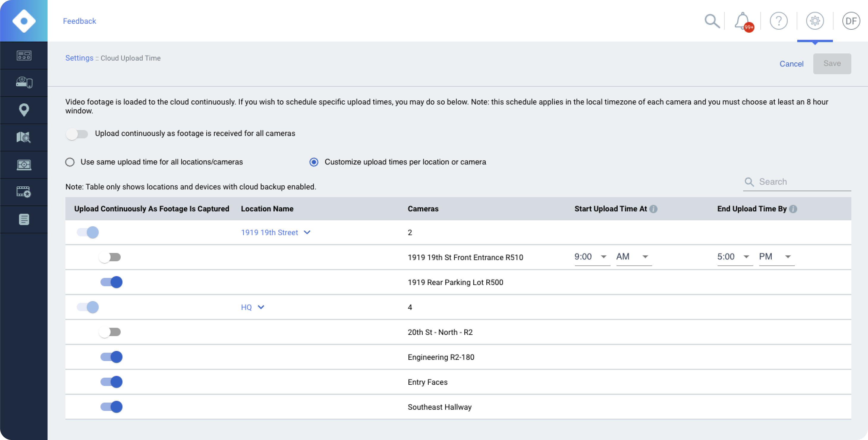The image size is (868, 440).
Task: Open the settings gear icon in header
Action: (x=815, y=21)
